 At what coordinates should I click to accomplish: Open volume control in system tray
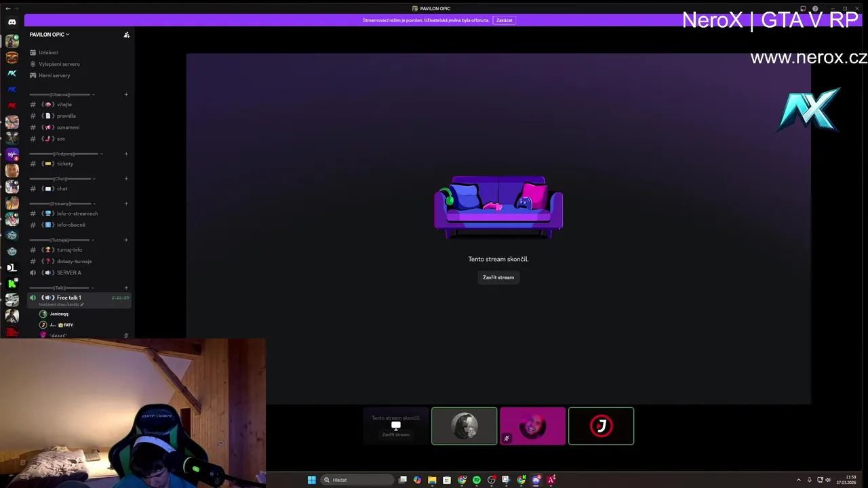[x=828, y=480]
